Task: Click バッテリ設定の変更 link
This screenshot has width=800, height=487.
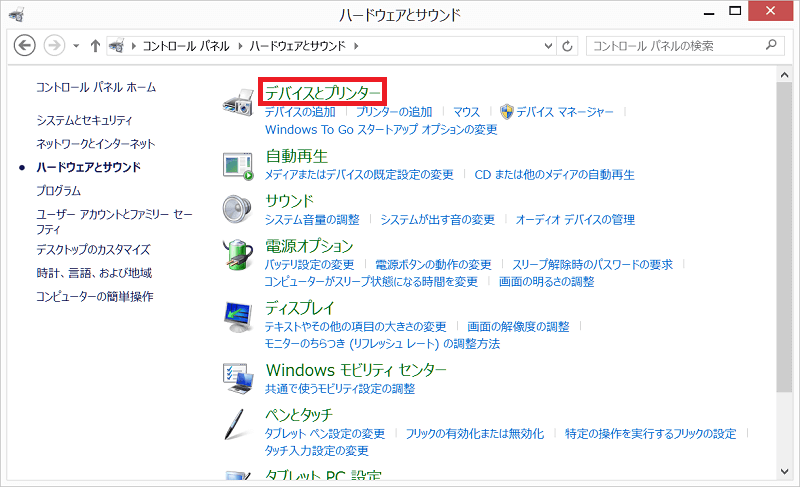Action: 309,265
